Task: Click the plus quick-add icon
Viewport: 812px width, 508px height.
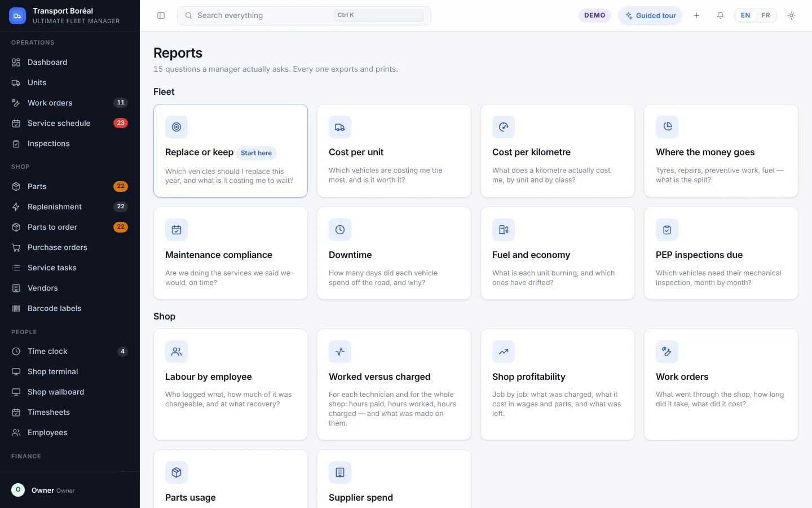Action: (x=696, y=16)
